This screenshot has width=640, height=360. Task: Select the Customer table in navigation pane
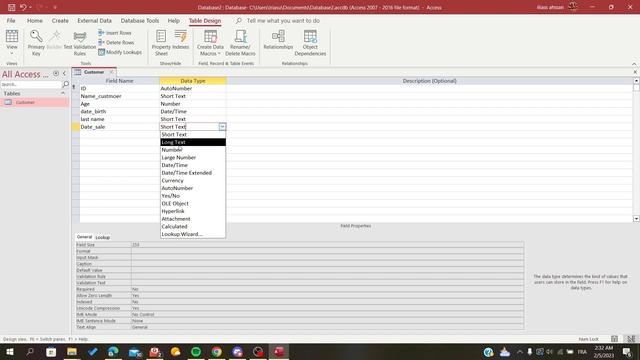point(35,102)
